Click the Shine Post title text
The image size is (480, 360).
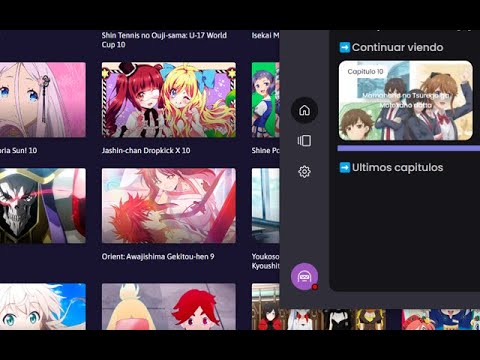pyautogui.click(x=265, y=150)
